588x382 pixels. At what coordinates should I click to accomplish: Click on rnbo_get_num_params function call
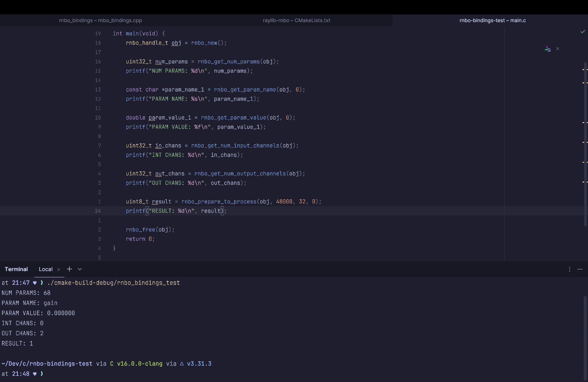tap(229, 62)
